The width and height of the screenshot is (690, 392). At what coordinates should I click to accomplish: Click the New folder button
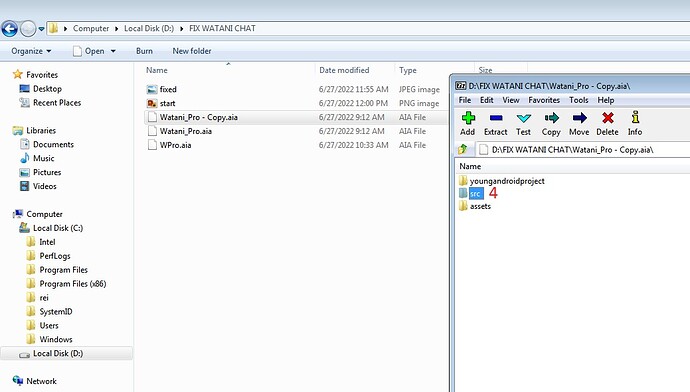pyautogui.click(x=191, y=51)
